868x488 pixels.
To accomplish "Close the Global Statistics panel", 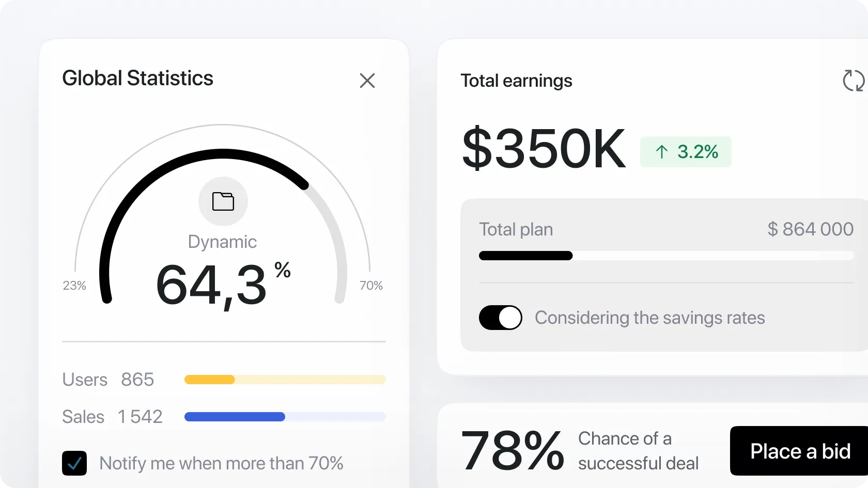I will coord(367,81).
